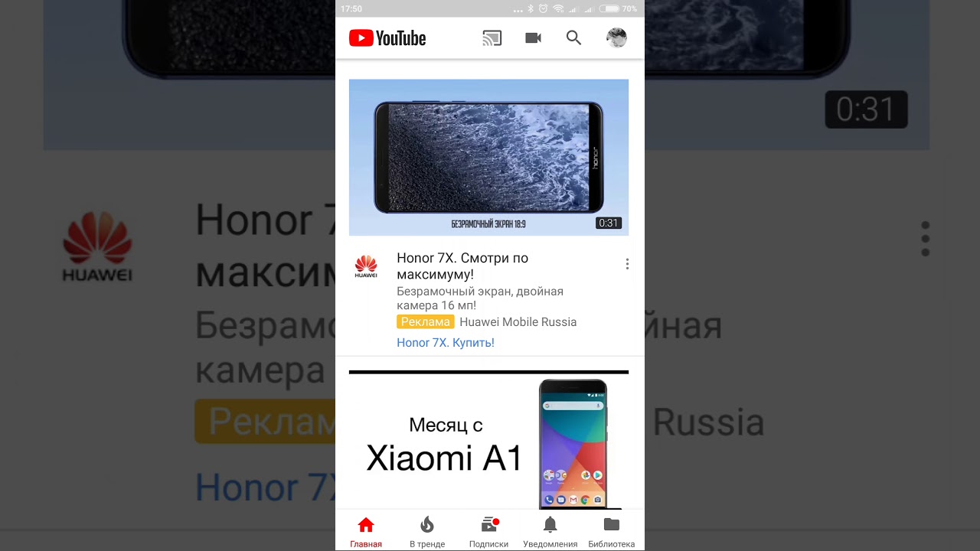Follow the Honor 7X. Купить! link
This screenshot has width=980, height=551.
[446, 343]
